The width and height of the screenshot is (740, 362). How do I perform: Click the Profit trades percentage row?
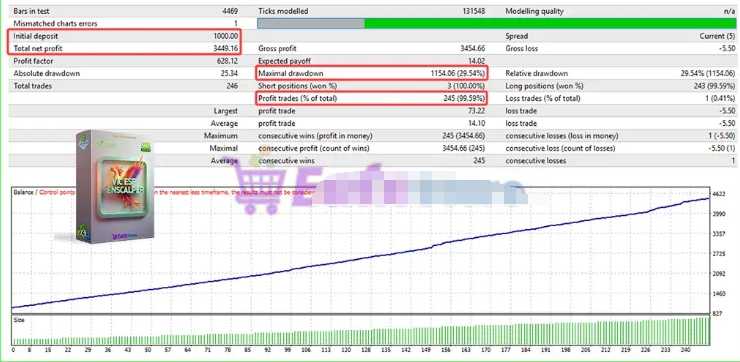371,98
